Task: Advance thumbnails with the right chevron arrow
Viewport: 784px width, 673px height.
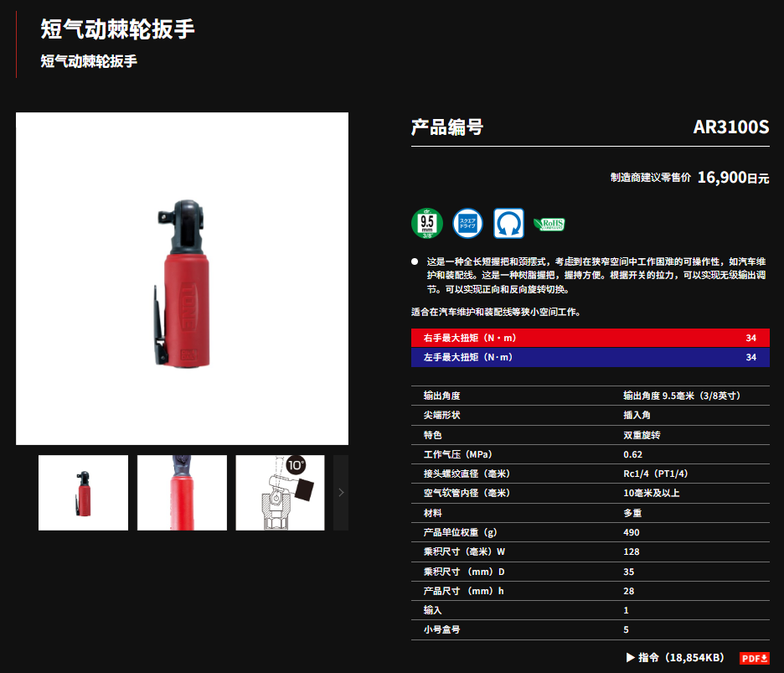Action: pos(341,492)
